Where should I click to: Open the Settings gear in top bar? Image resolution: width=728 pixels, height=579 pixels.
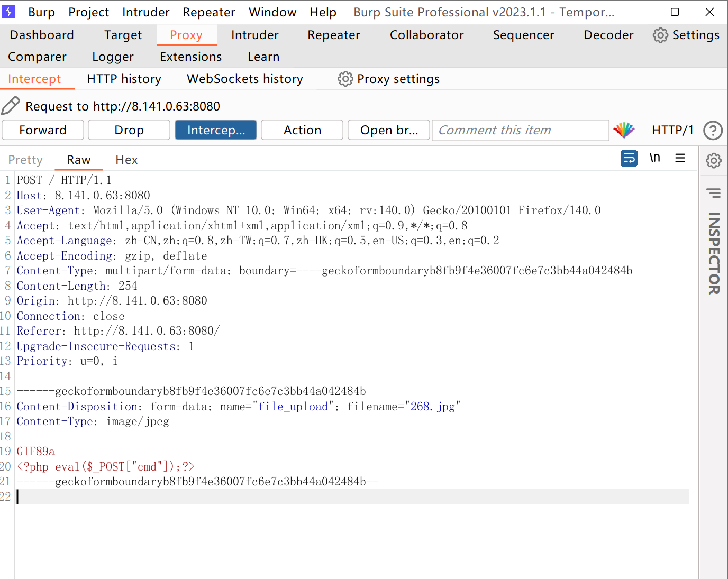tap(686, 35)
